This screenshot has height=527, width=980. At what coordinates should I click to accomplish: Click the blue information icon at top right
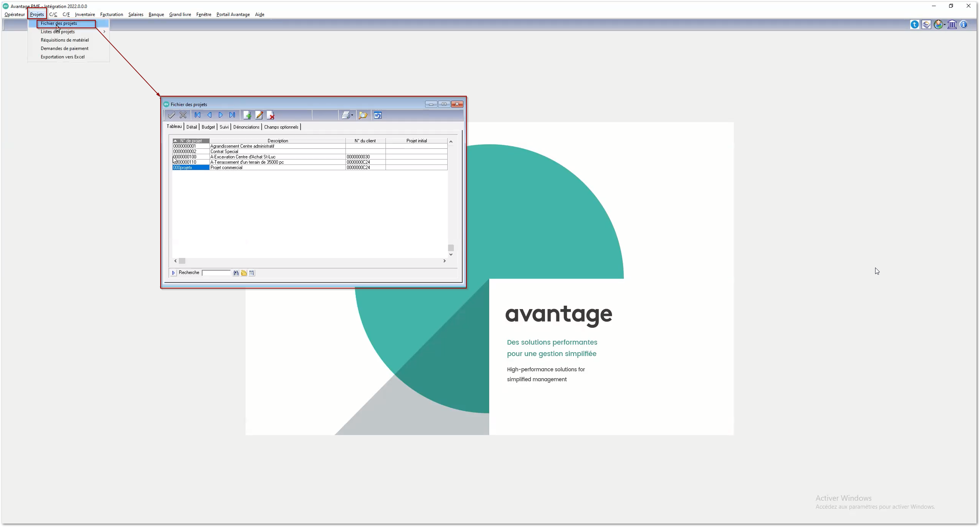tap(964, 25)
